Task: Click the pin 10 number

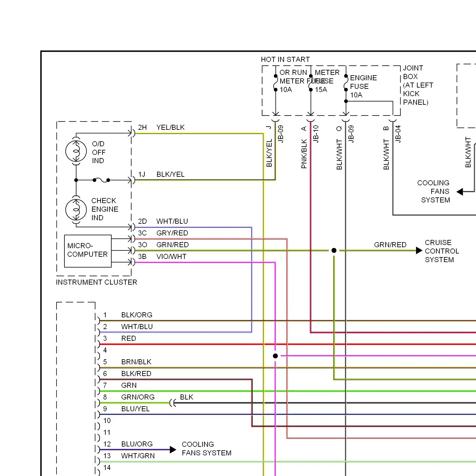Action: (x=107, y=420)
